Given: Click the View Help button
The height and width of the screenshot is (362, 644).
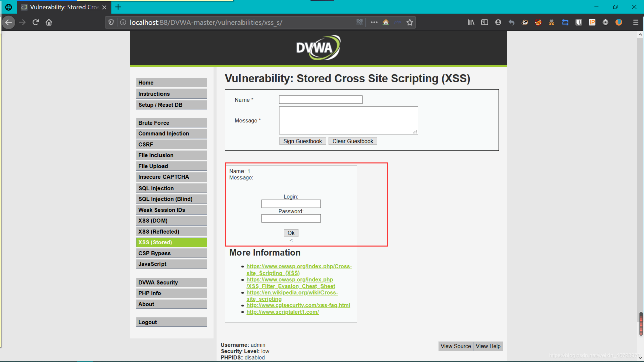Looking at the screenshot, I should tap(488, 346).
